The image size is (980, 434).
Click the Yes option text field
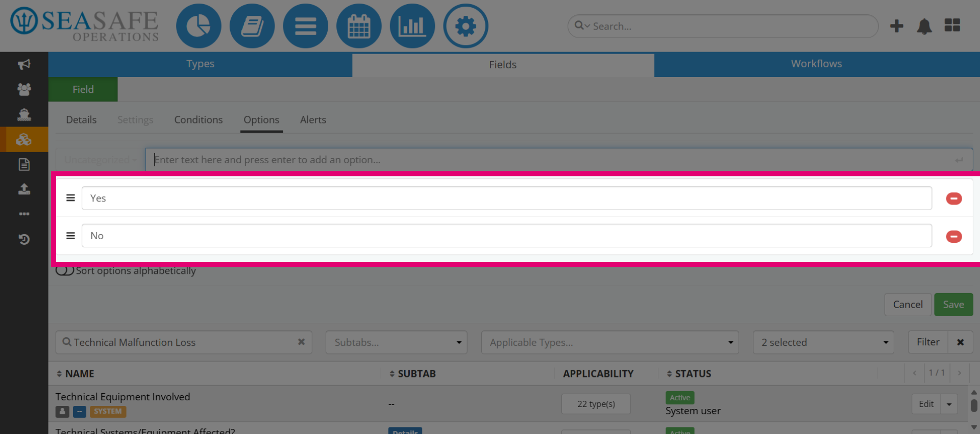point(507,198)
